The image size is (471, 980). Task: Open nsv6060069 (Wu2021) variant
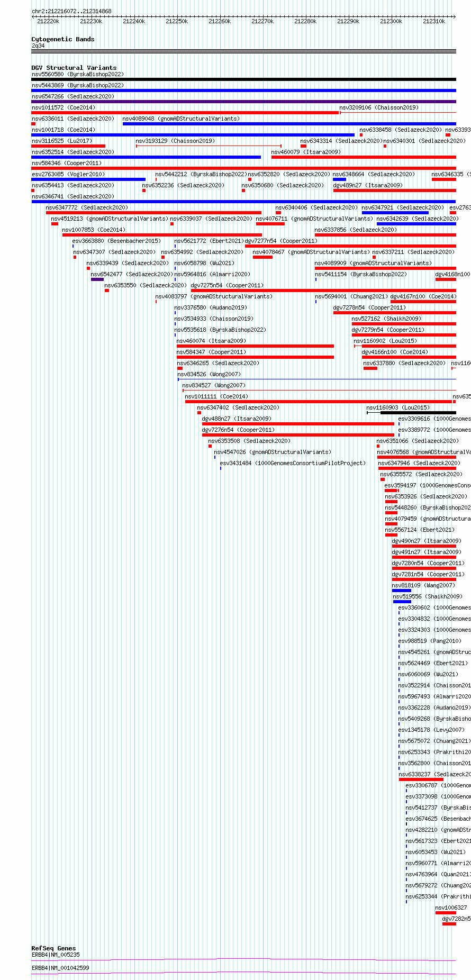coord(428,674)
